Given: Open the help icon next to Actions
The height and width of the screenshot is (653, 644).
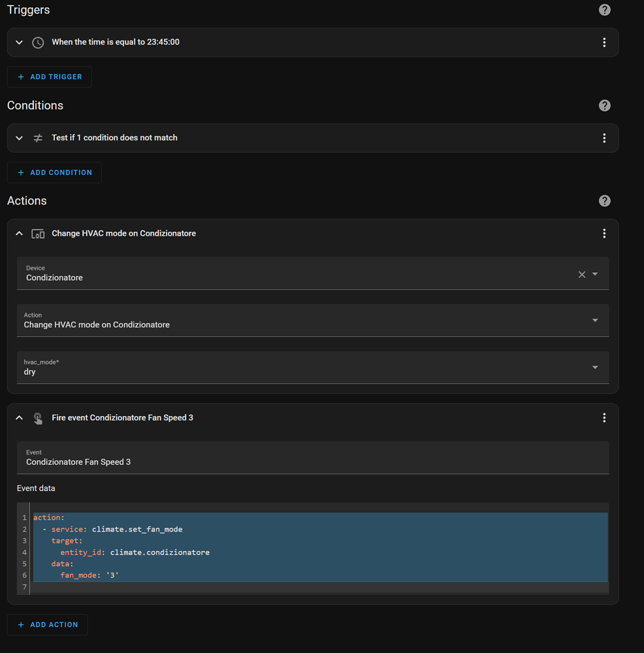Looking at the screenshot, I should tap(604, 200).
